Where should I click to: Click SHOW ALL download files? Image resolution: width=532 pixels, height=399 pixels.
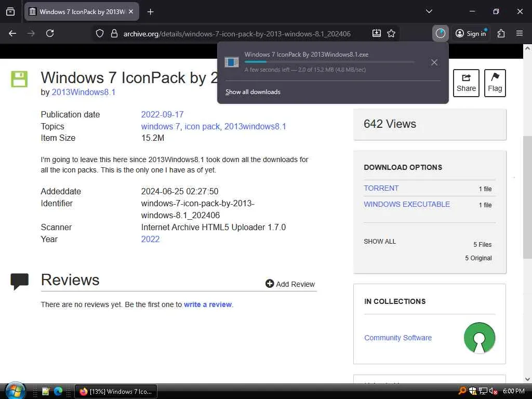380,242
